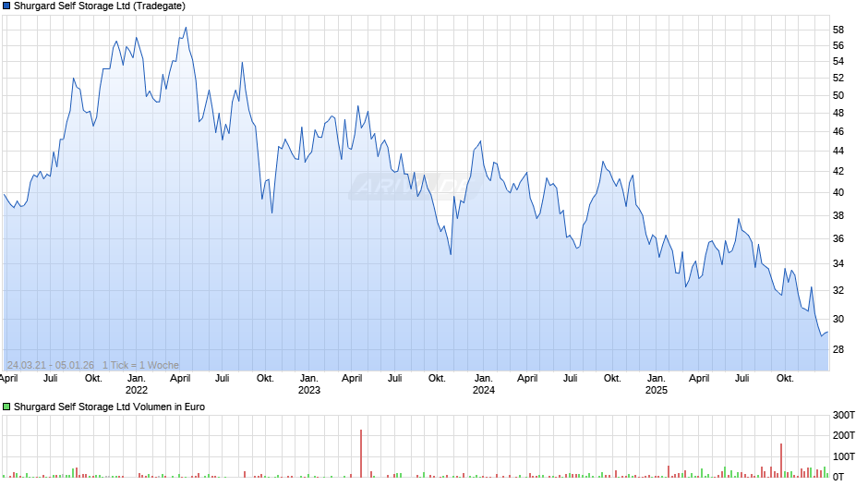Click the 52 price axis label
This screenshot has height=486, width=868.
(x=838, y=79)
